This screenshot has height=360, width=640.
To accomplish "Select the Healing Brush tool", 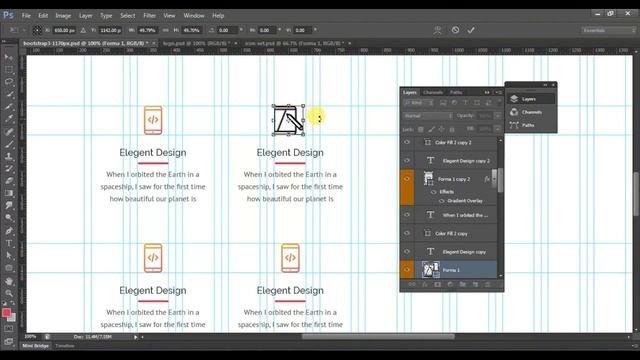I will click(9, 131).
